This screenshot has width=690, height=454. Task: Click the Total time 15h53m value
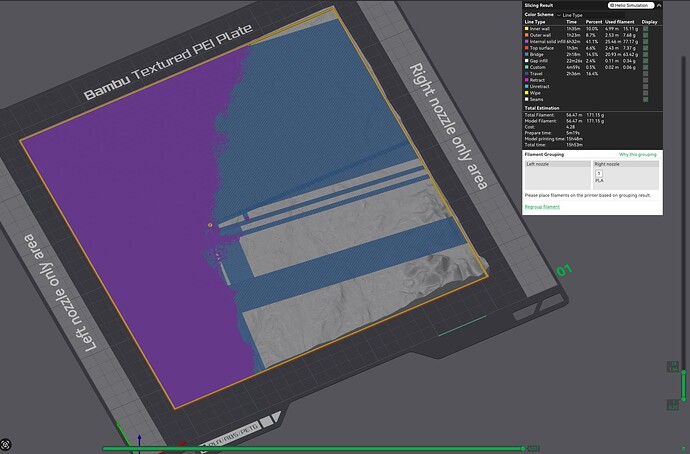(574, 145)
